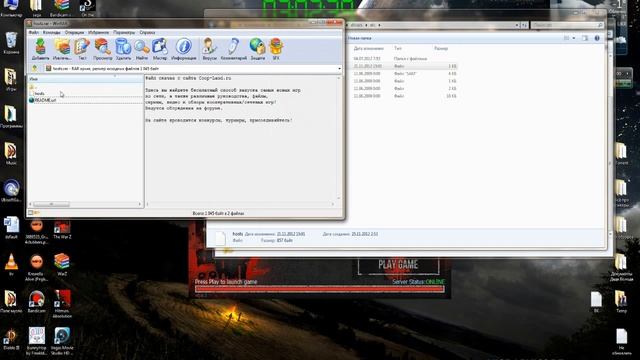Expand the Explorer address bar history dropdown

tap(517, 25)
